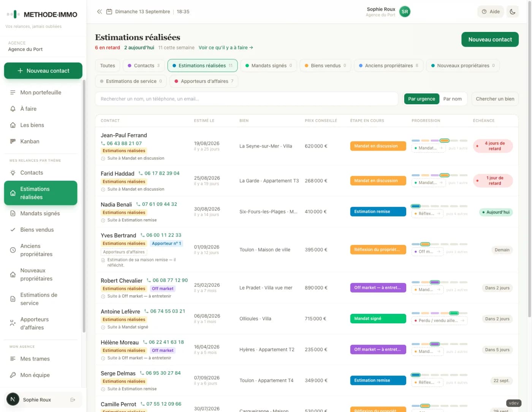The image size is (532, 412).
Task: Open the Aide help button
Action: pos(491,12)
